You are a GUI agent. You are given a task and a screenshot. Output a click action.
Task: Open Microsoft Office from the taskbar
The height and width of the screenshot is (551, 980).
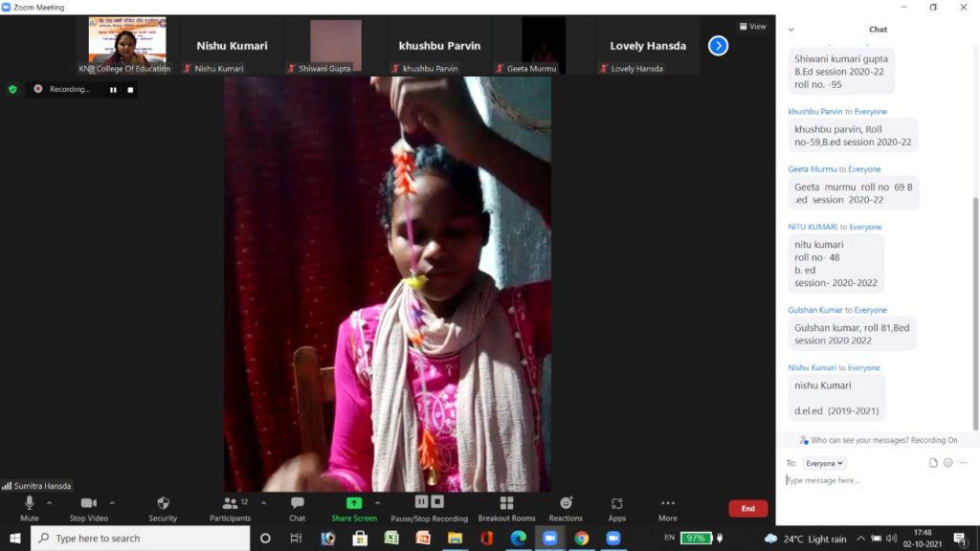coord(487,538)
